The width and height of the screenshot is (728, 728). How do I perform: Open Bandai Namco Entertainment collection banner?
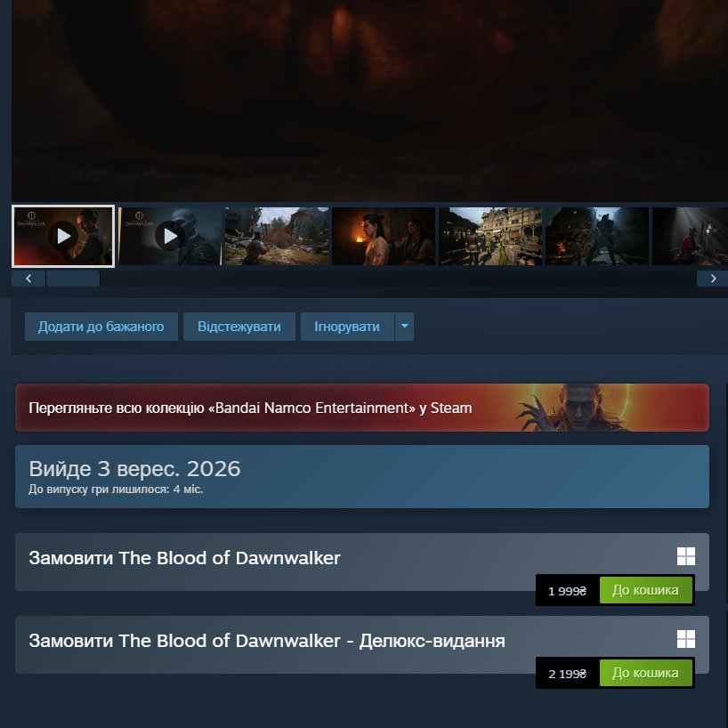coord(362,408)
